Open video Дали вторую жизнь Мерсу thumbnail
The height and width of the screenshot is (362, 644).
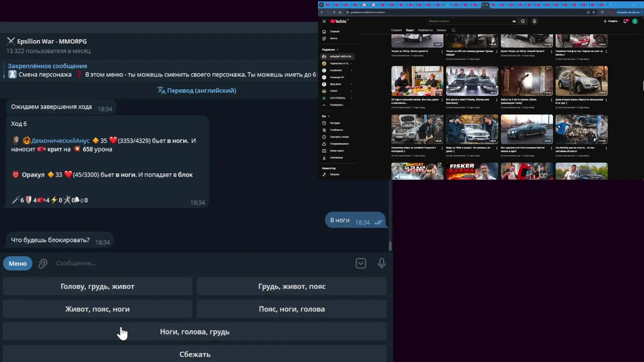[582, 81]
